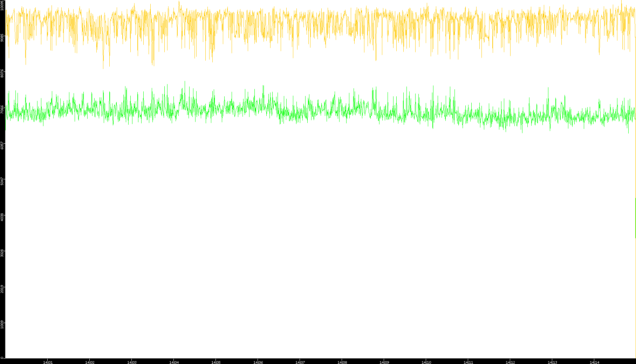Click the 10095 value on vertical axis
Viewport: 636px width, 364px height.
pos(2,6)
